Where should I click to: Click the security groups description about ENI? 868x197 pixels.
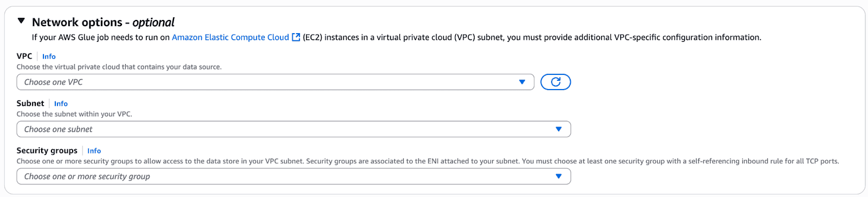coord(428,161)
